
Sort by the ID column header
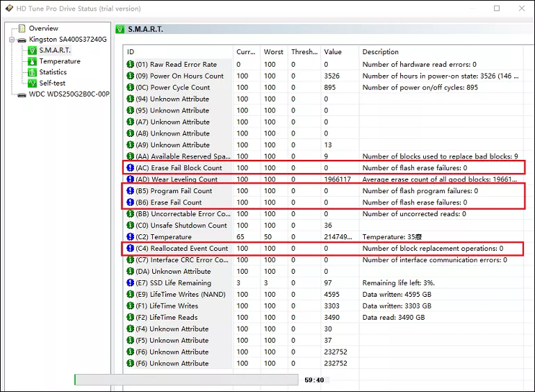[x=178, y=52]
